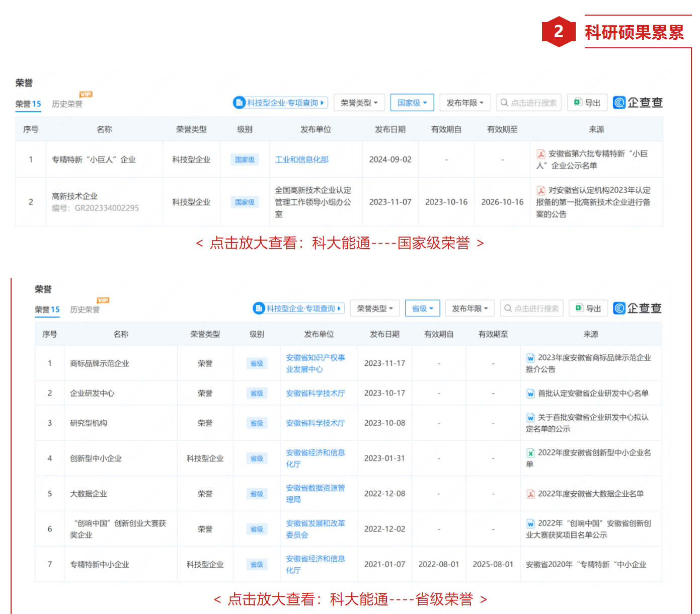Open 发布年限 dropdown in bottom table

[x=470, y=309]
